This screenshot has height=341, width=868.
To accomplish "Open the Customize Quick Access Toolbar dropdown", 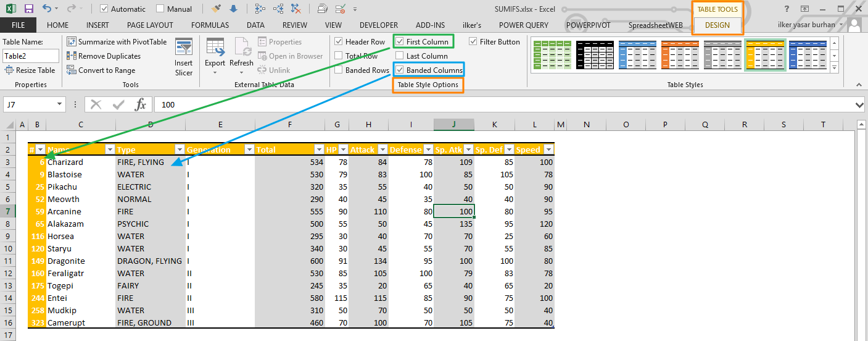I will [355, 9].
